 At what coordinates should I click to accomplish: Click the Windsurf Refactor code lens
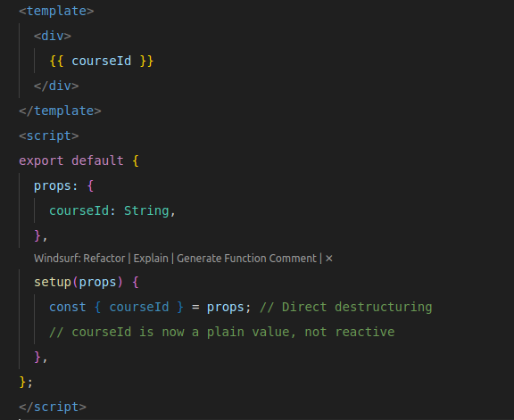pyautogui.click(x=79, y=259)
